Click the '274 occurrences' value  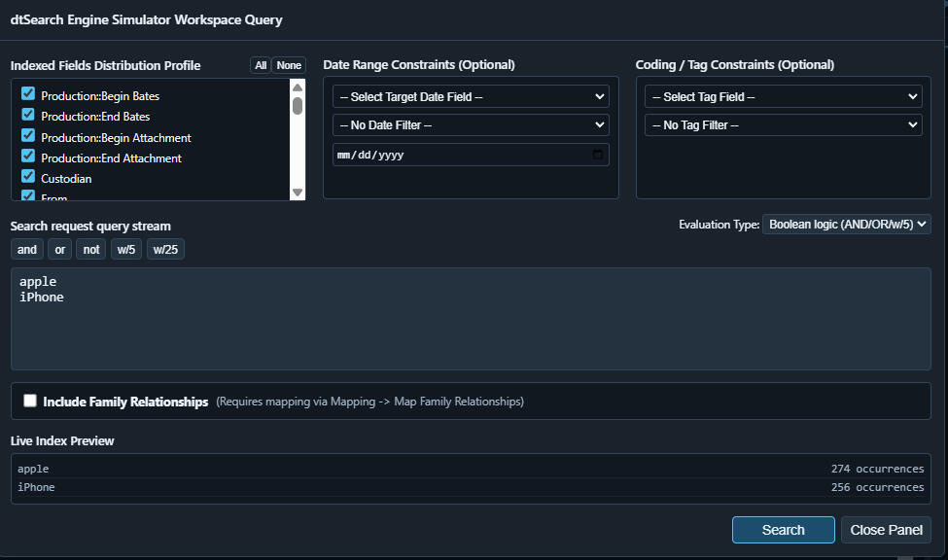877,469
